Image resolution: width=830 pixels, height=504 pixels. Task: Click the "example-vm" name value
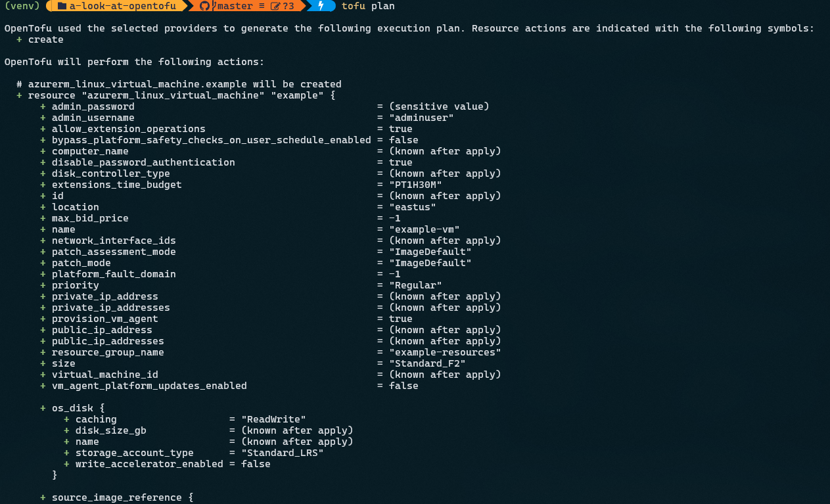pos(425,229)
